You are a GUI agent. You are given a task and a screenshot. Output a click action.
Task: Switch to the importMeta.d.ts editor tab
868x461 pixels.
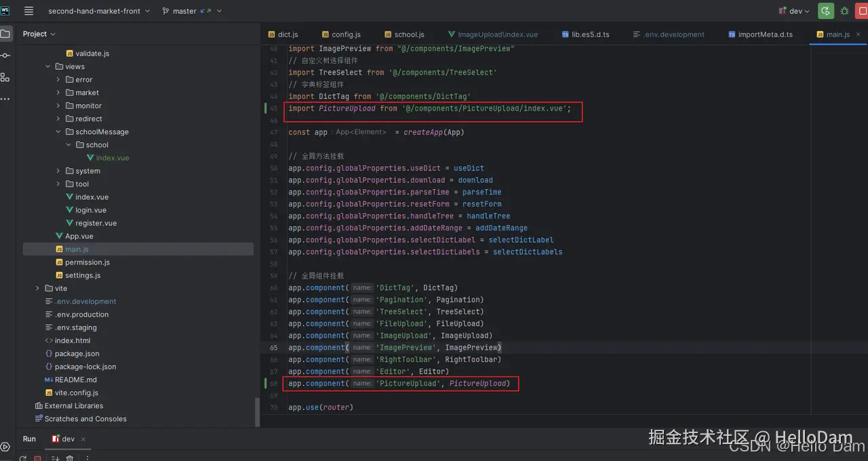pyautogui.click(x=760, y=34)
